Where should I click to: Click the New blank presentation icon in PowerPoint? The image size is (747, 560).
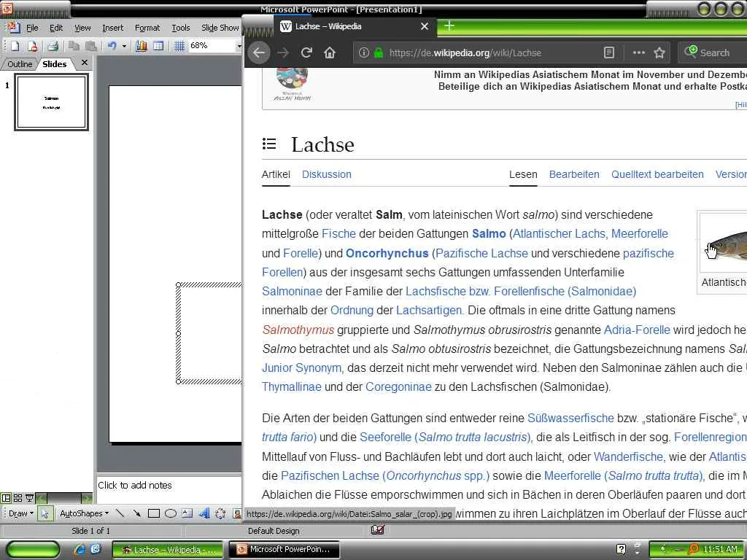click(15, 46)
